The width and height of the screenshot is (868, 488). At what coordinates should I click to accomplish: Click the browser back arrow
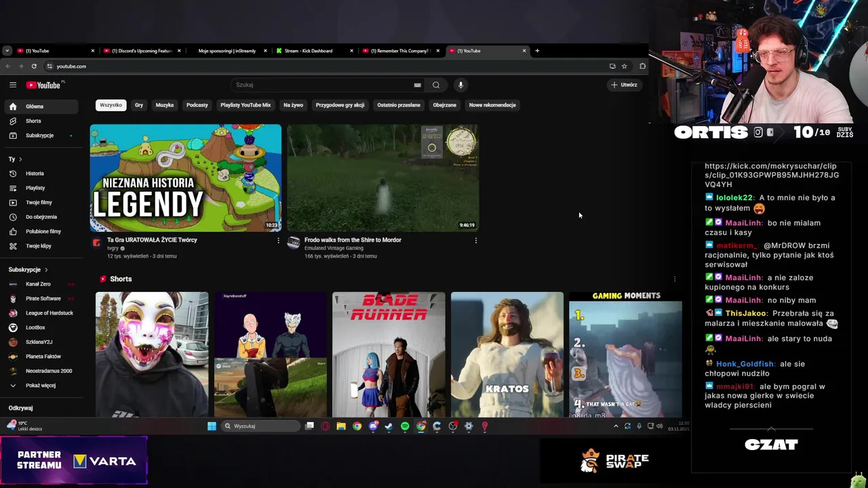[7, 66]
